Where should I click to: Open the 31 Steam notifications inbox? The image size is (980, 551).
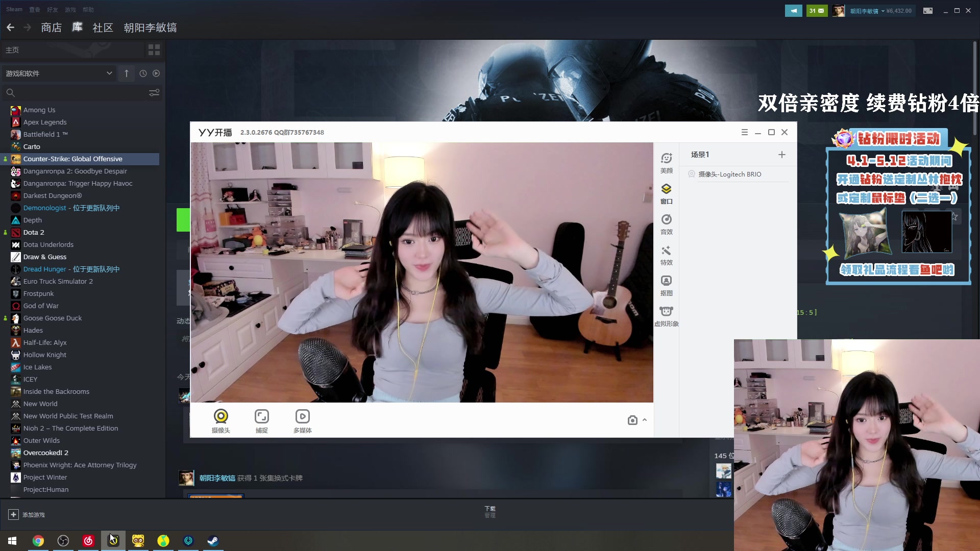tap(817, 11)
